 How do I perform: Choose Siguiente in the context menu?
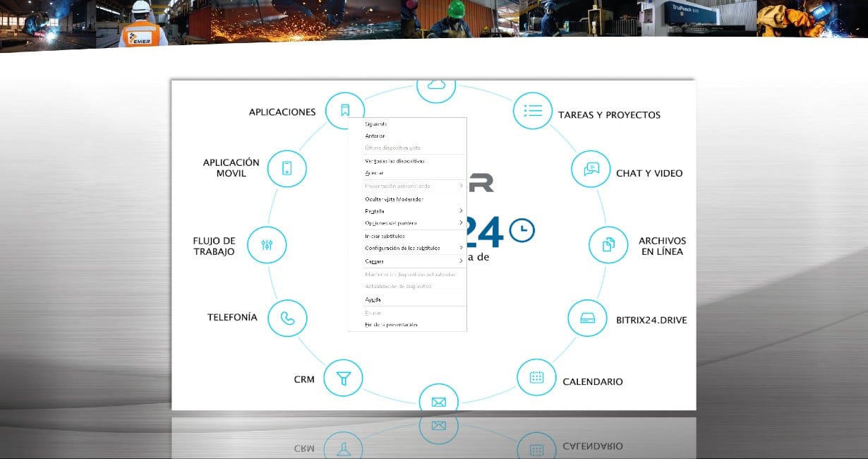(406, 124)
